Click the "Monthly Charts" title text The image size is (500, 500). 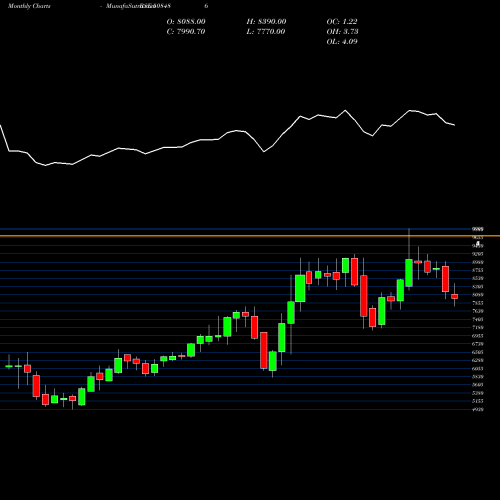[x=29, y=6]
